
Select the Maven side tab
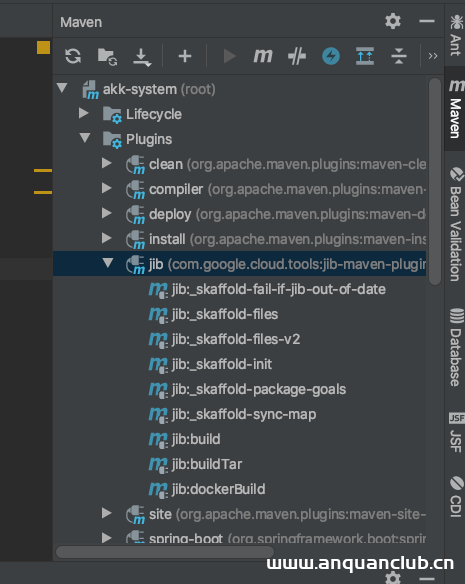455,109
